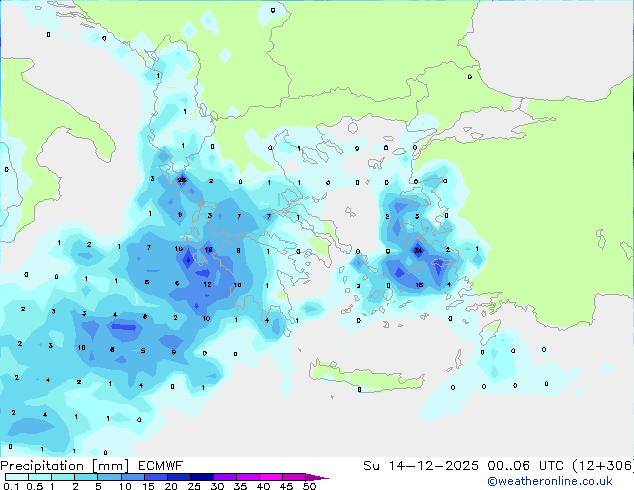Click the legend swatch between 20 and 25

click(178, 477)
